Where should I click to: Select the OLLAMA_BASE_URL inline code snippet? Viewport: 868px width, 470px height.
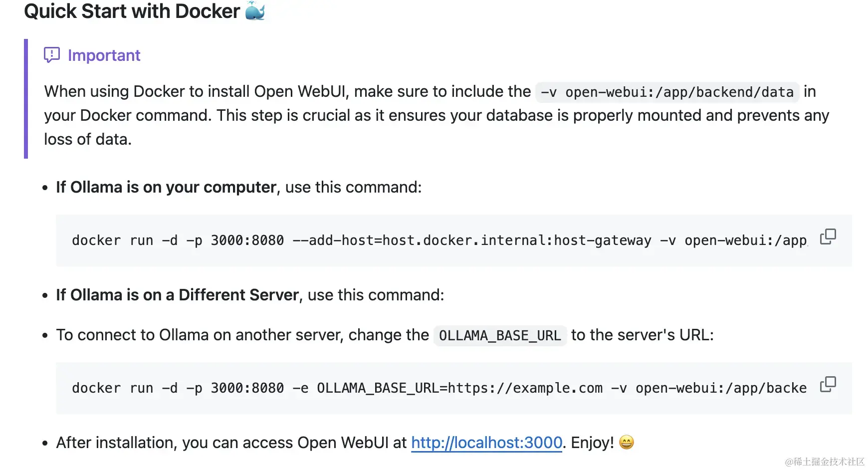tap(499, 335)
